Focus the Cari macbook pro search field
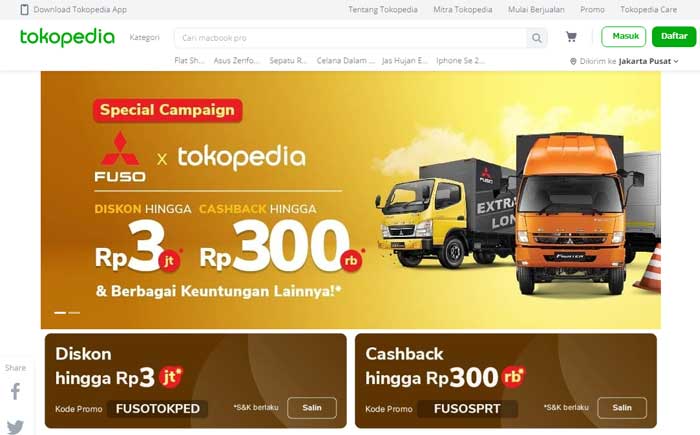The height and width of the screenshot is (435, 700). [x=350, y=38]
